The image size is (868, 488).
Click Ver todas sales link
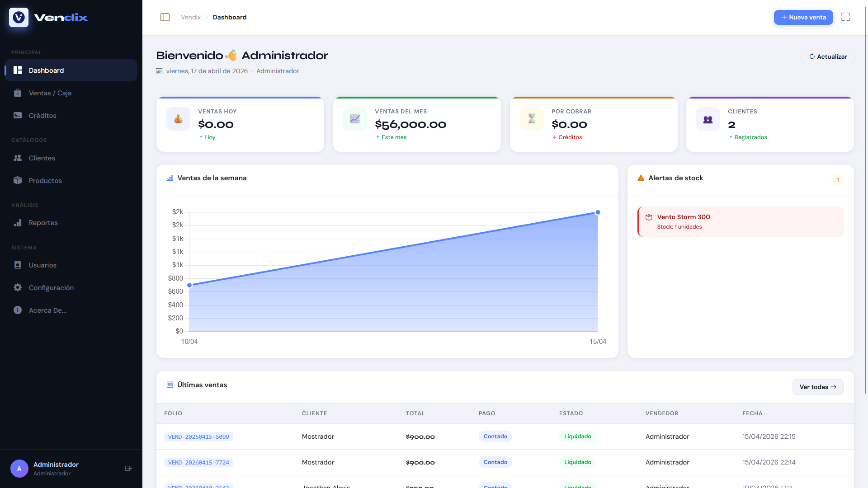pyautogui.click(x=817, y=387)
